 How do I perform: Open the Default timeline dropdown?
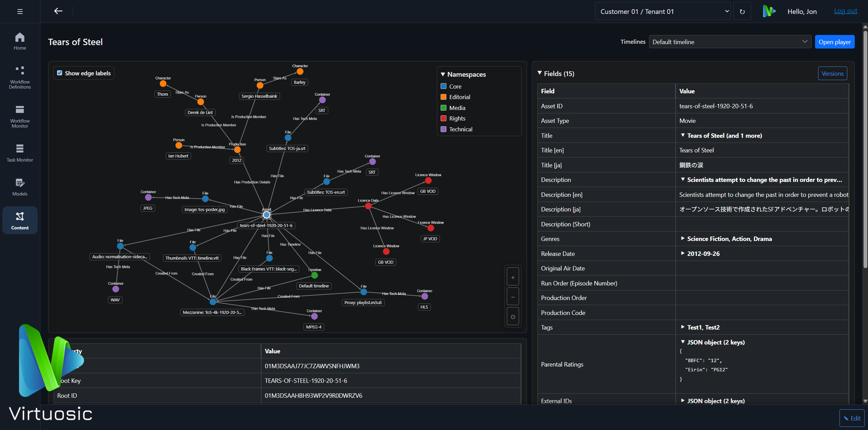730,42
